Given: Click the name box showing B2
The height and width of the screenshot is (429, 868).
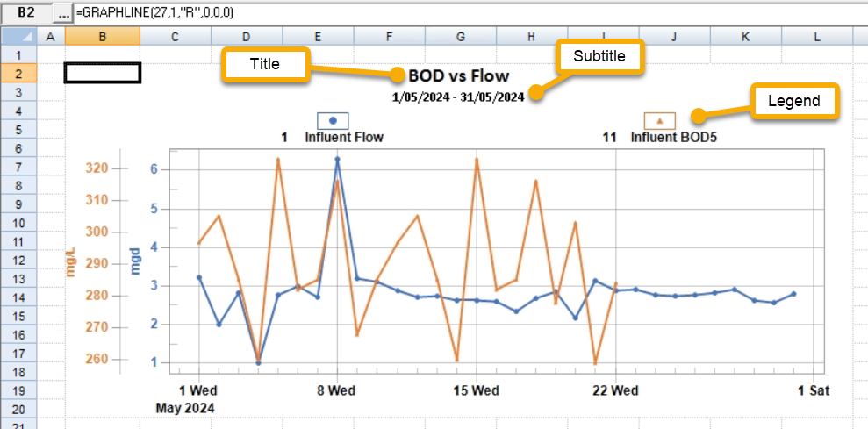Looking at the screenshot, I should click(x=25, y=13).
